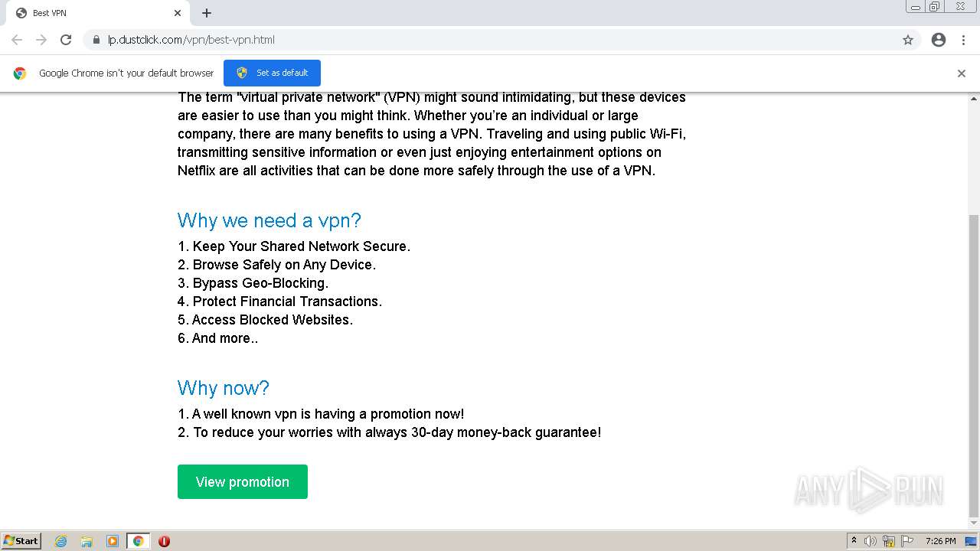Click the '30-day money-back guarantee' line
The image size is (980, 551).
(390, 432)
